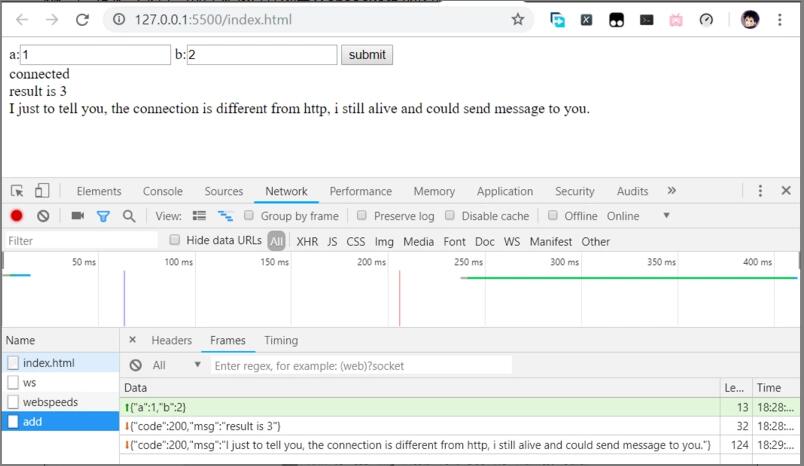The height and width of the screenshot is (466, 804).
Task: Open the Elements tab
Action: point(99,191)
